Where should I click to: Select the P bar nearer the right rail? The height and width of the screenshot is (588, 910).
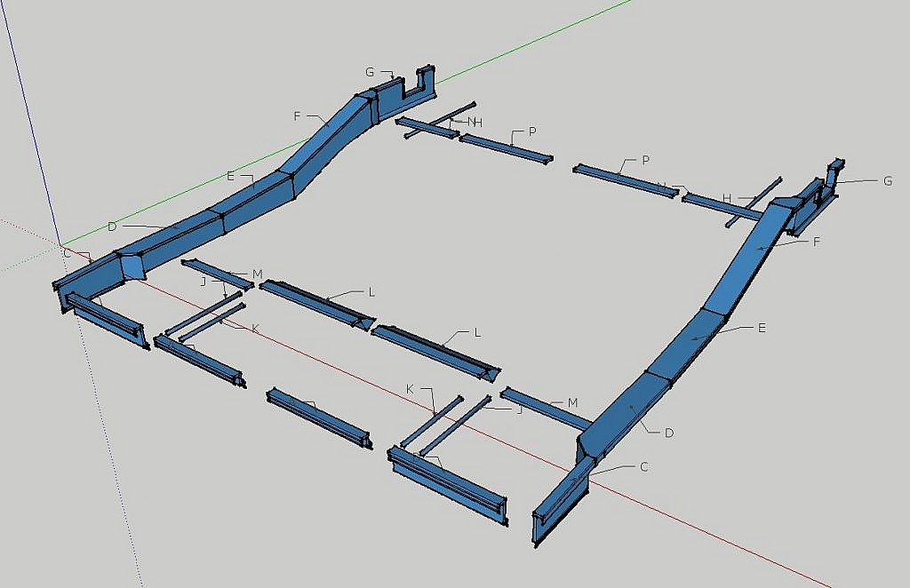pyautogui.click(x=626, y=180)
